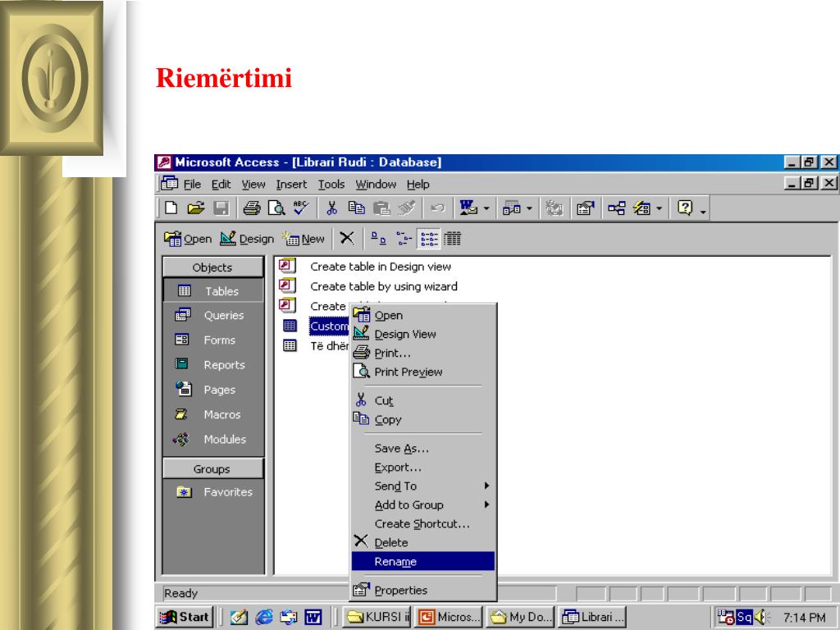840x630 pixels.
Task: Expand the OfficeLinks dropdown arrow
Action: [x=486, y=208]
